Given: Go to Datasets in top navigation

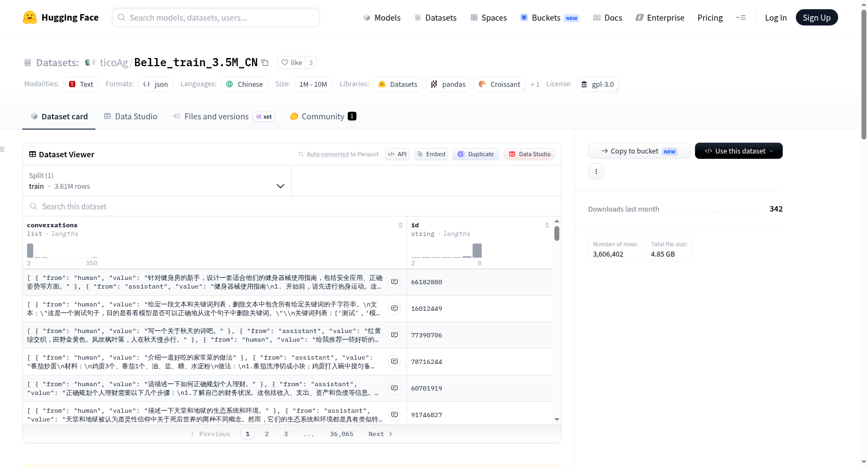Looking at the screenshot, I should 435,17.
